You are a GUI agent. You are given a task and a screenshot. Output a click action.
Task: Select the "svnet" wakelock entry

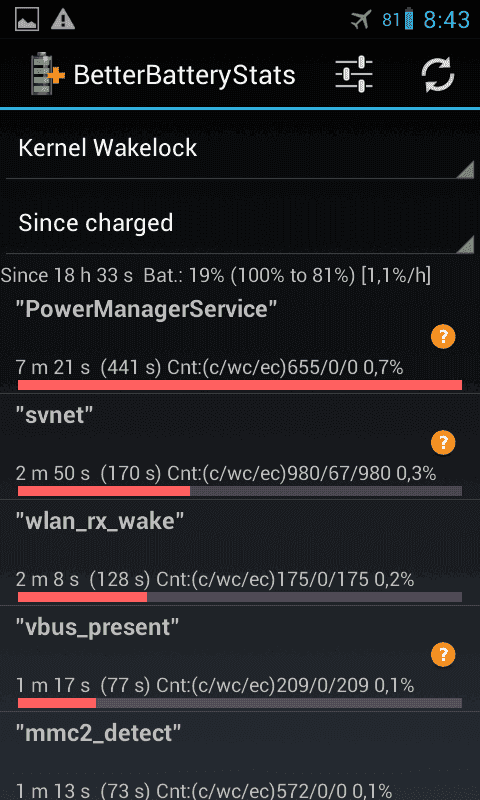(x=240, y=447)
